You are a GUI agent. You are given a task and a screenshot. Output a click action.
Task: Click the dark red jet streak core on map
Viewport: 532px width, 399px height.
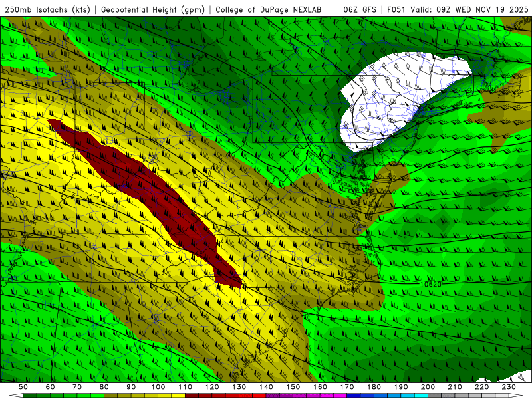(x=153, y=190)
